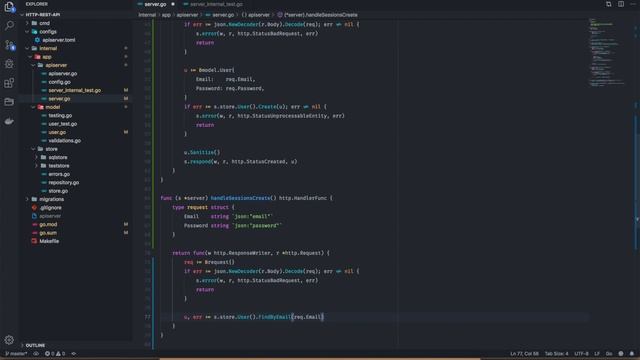
Task: Open config.go in the explorer
Action: click(59, 82)
